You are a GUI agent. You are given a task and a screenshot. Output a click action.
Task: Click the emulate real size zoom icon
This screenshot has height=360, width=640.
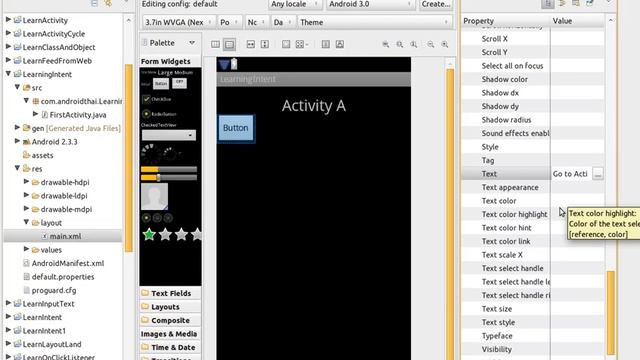386,44
